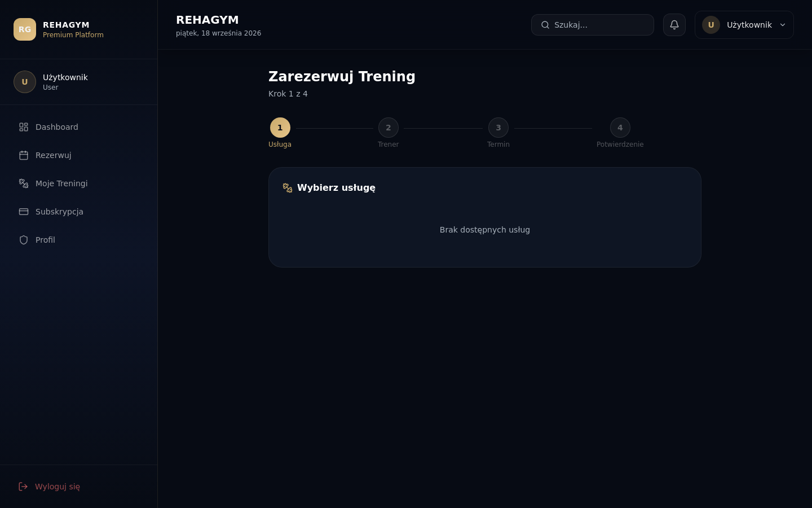Click the date piątek, 18 września 2026

[218, 33]
